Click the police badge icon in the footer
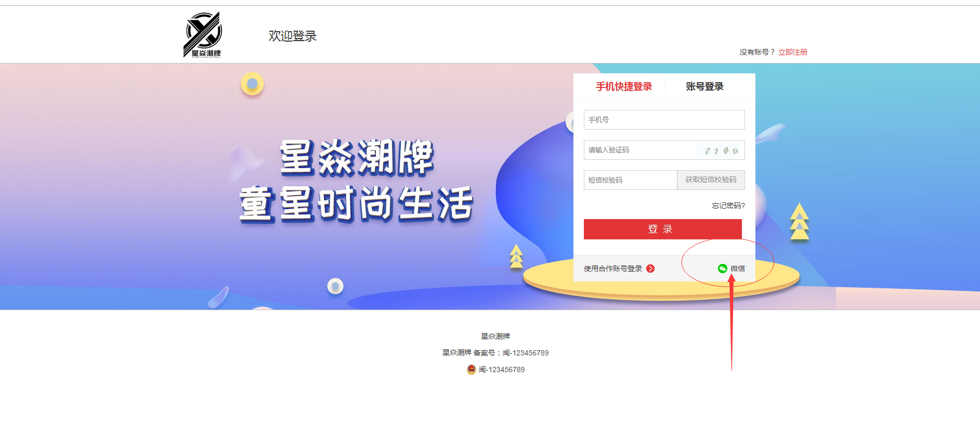This screenshot has width=980, height=434. [x=471, y=369]
